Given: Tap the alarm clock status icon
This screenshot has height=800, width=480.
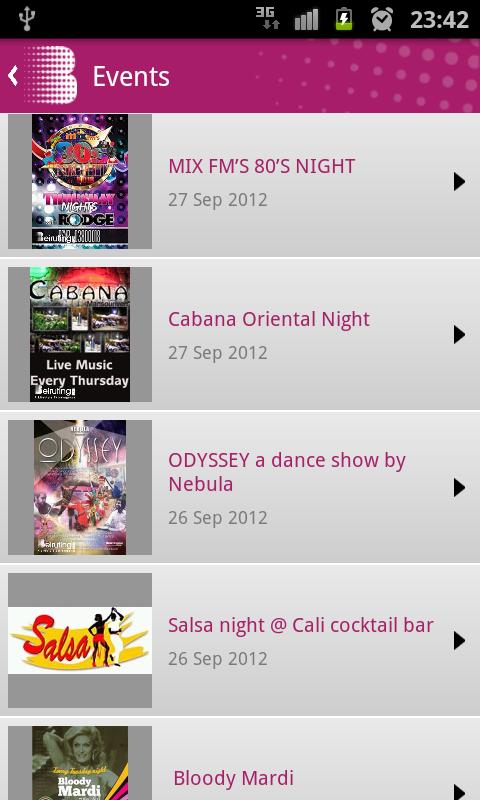Looking at the screenshot, I should pos(382,19).
